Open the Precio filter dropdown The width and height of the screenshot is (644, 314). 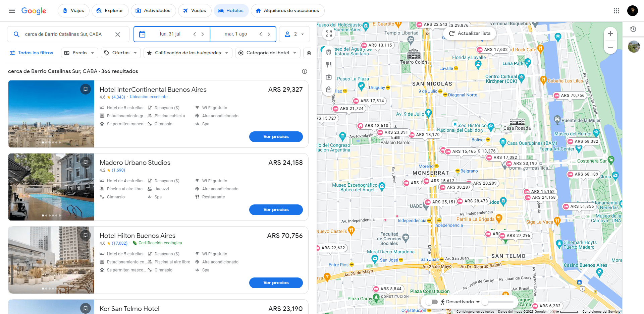click(79, 53)
